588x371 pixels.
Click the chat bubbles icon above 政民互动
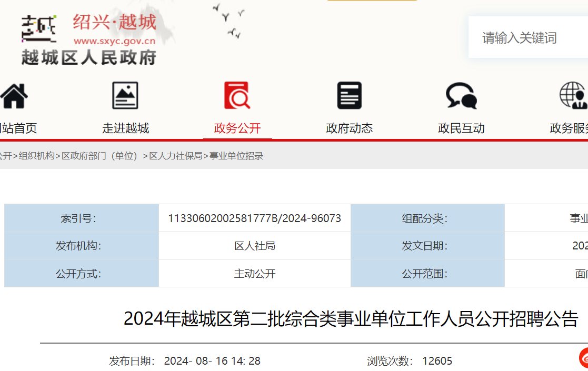(461, 96)
